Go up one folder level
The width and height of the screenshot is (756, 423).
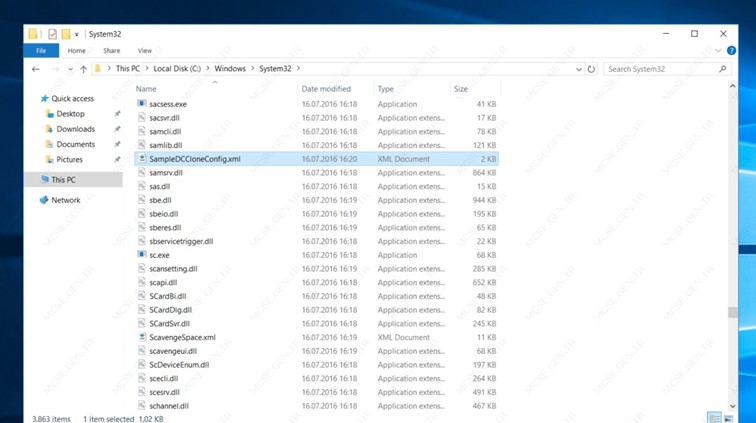83,69
